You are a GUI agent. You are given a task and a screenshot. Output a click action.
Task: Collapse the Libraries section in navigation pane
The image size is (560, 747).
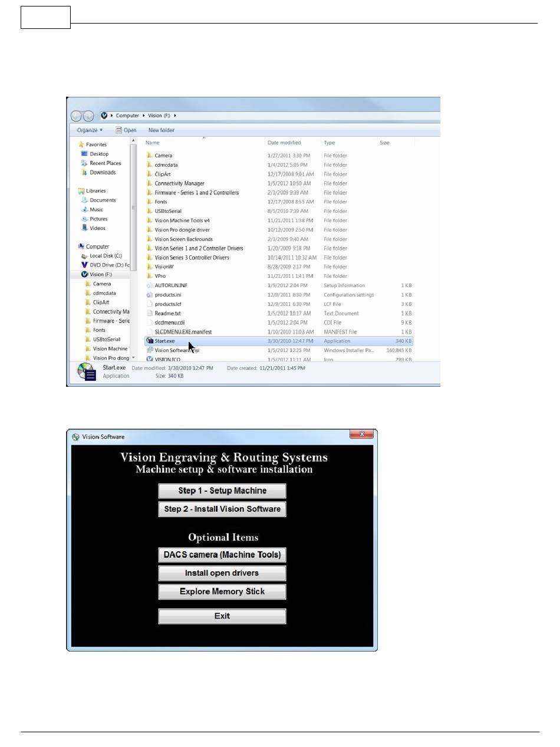click(81, 191)
